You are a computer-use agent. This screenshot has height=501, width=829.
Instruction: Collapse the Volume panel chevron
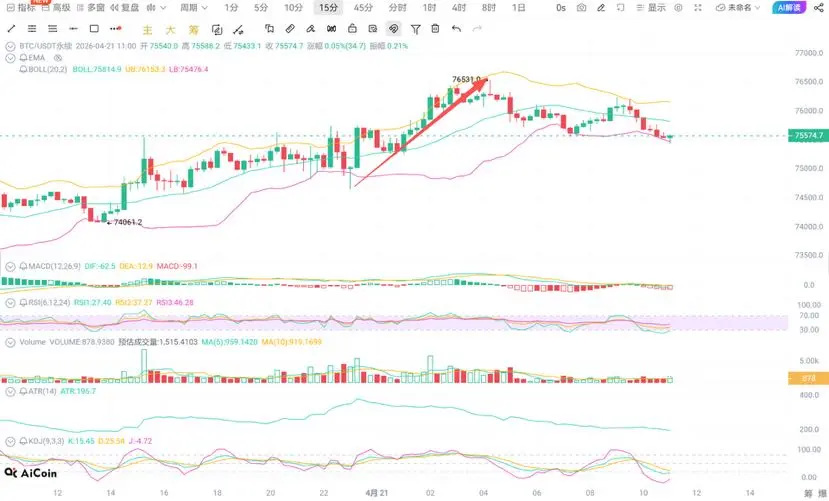coord(10,342)
